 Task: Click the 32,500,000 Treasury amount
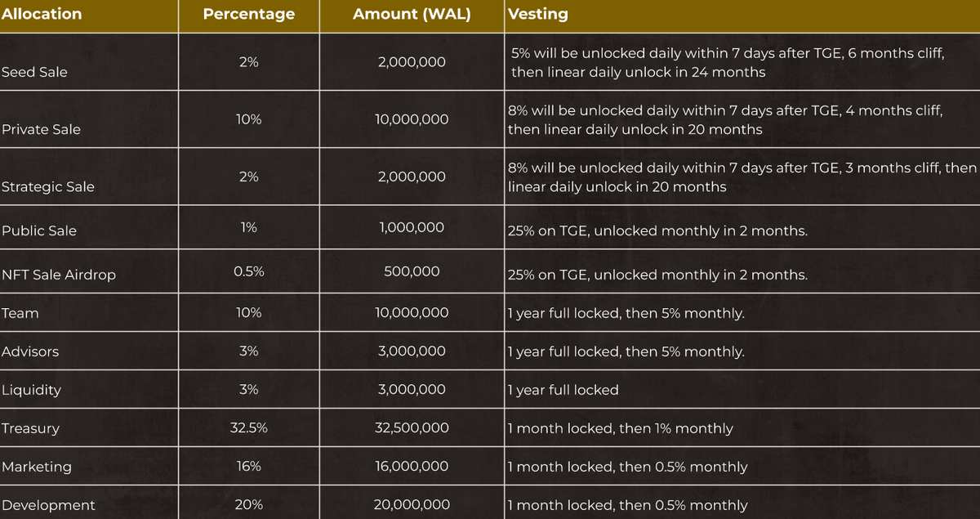click(412, 427)
